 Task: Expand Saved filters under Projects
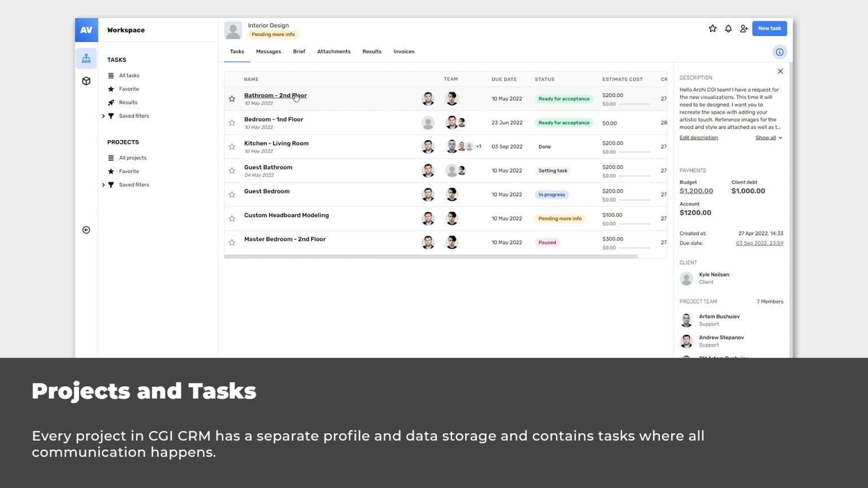[103, 185]
